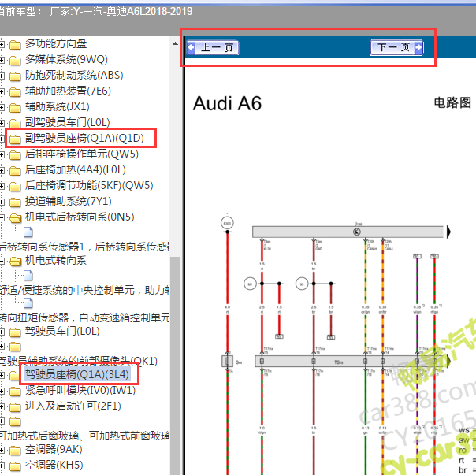
Task: Select 辅助系统(JX1) tree entry
Action: tap(58, 107)
